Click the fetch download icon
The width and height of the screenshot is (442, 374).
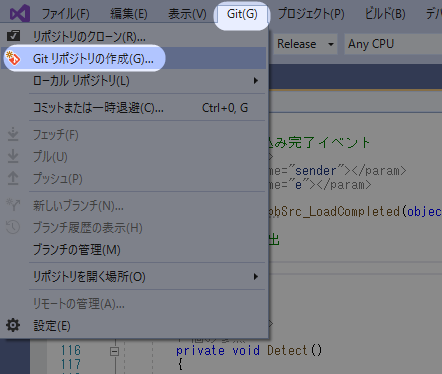[x=13, y=134]
